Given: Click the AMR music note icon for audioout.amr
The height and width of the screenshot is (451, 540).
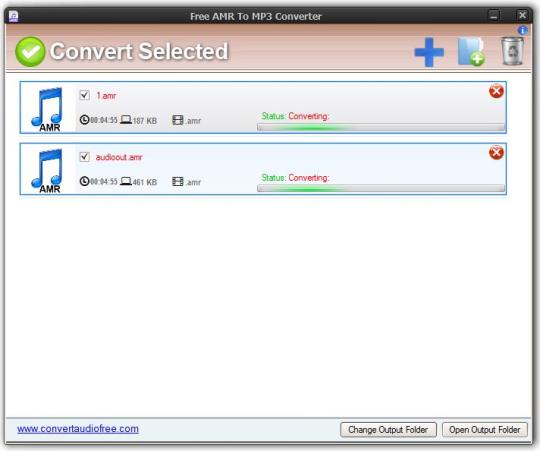Looking at the screenshot, I should (48, 170).
